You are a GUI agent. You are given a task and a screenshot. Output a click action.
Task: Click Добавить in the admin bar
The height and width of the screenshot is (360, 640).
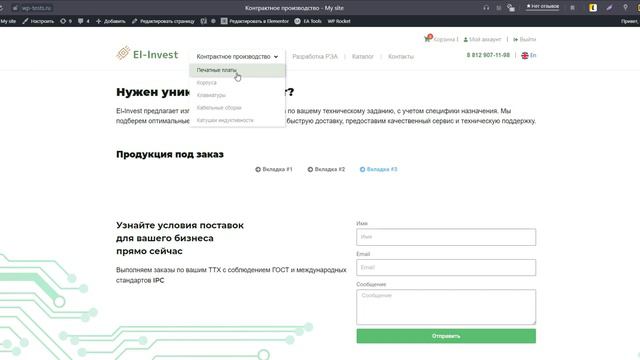pos(114,21)
